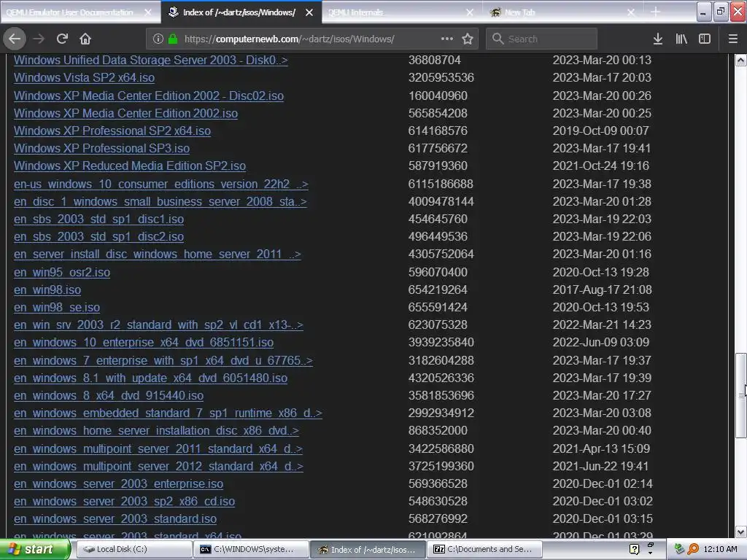
Task: Download en_windows_server_2003_enterprise.iso
Action: pos(118,484)
